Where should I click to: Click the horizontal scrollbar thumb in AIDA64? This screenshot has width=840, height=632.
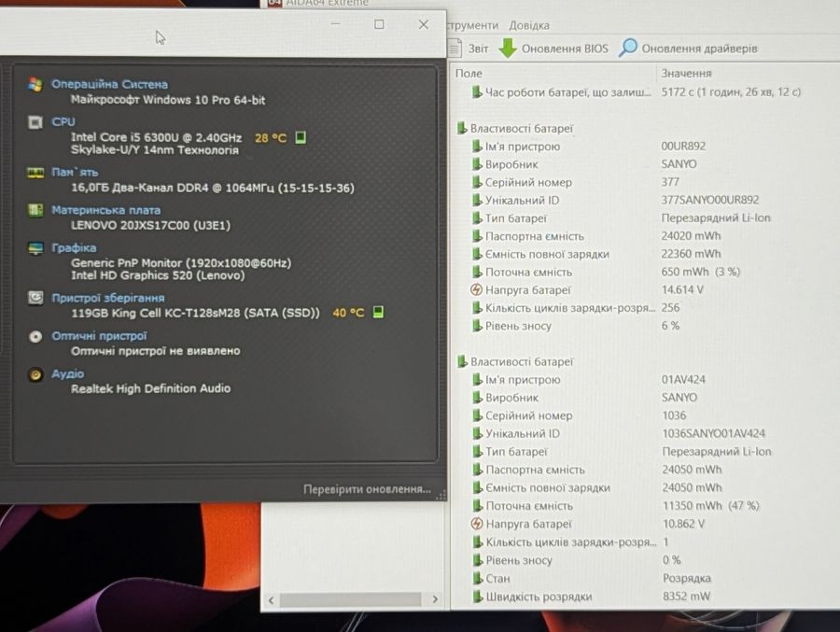[x=351, y=599]
